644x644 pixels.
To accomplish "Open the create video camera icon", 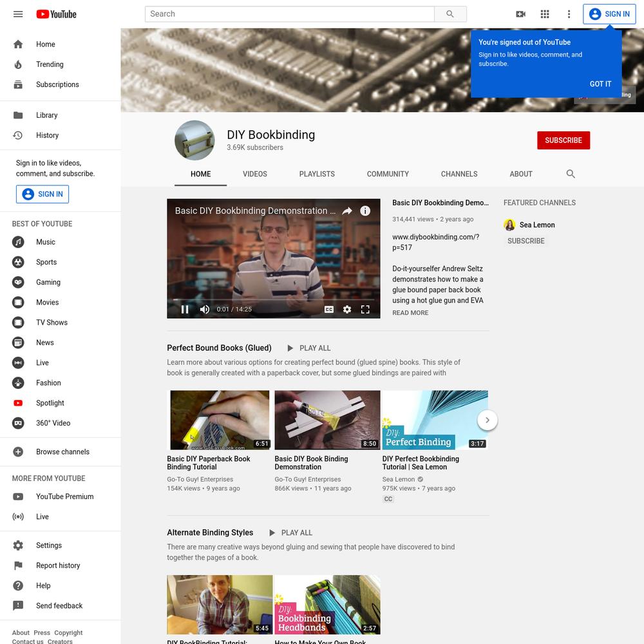I will pyautogui.click(x=521, y=14).
